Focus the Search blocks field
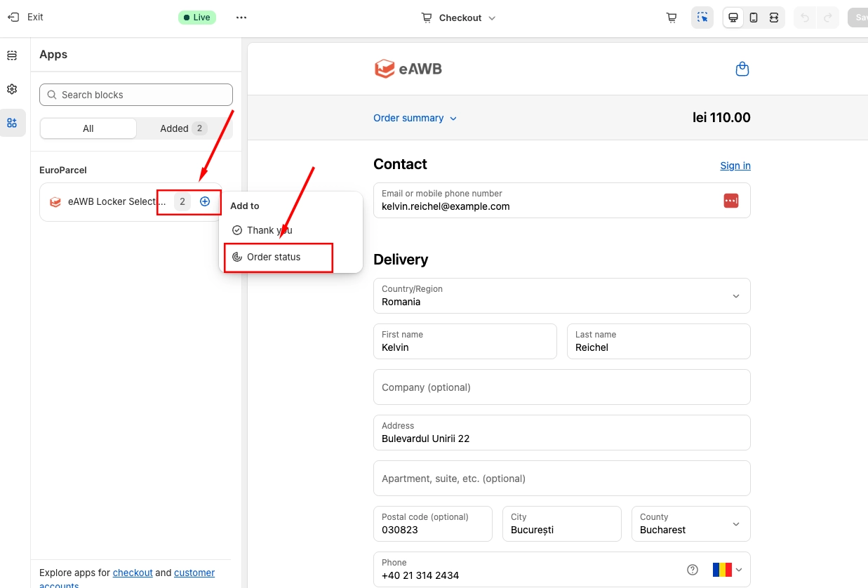Viewport: 868px width, 588px height. [136, 95]
